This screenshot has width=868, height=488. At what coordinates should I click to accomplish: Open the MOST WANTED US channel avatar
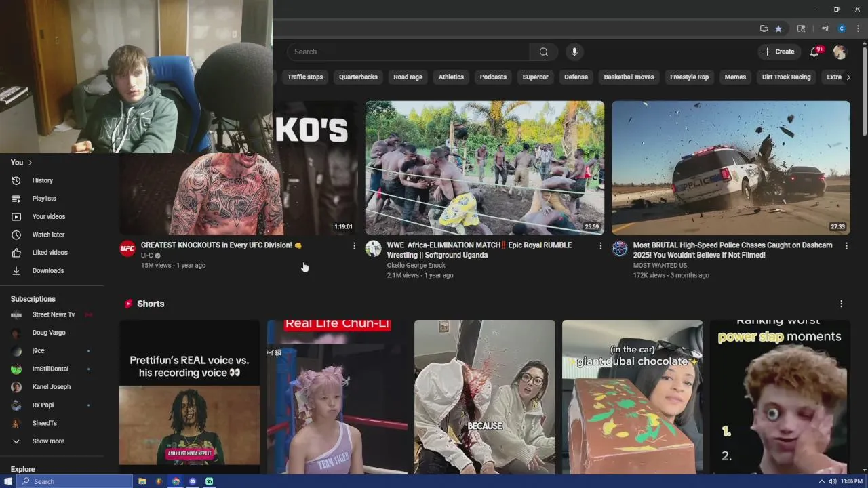click(620, 248)
